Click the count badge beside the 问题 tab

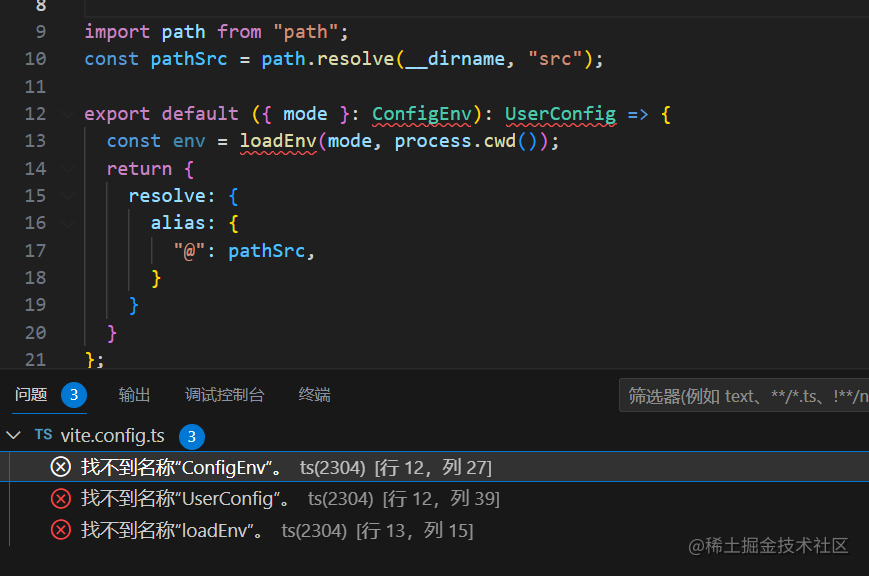[74, 395]
